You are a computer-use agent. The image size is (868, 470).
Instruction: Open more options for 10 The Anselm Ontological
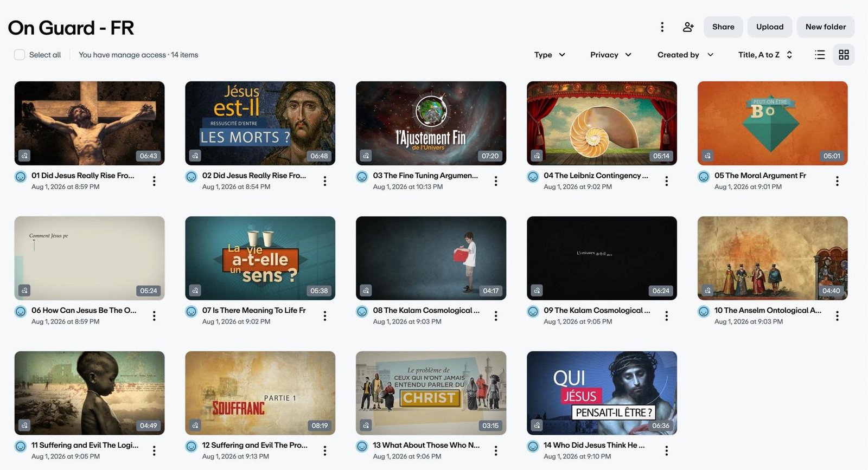pyautogui.click(x=837, y=316)
